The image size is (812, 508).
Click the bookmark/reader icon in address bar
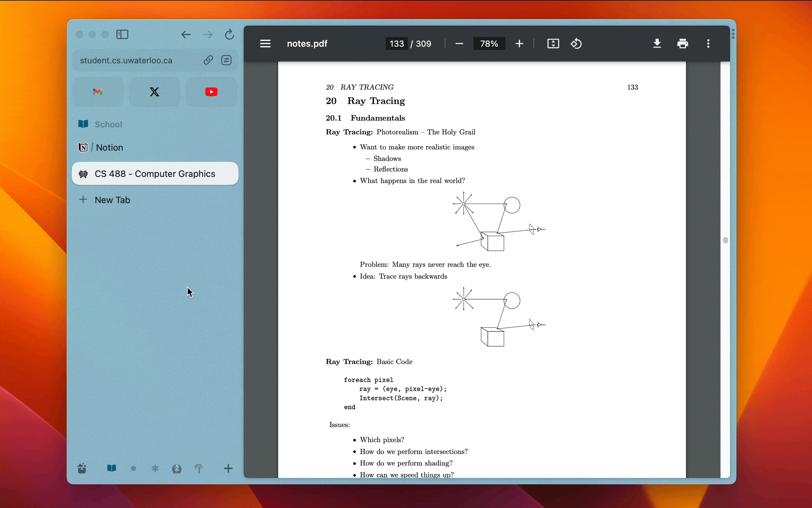(227, 60)
